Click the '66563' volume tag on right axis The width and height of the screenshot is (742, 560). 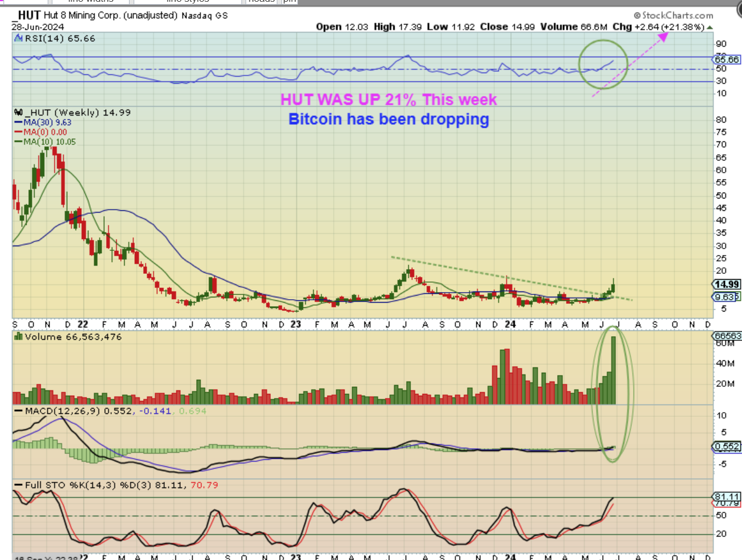pos(727,336)
